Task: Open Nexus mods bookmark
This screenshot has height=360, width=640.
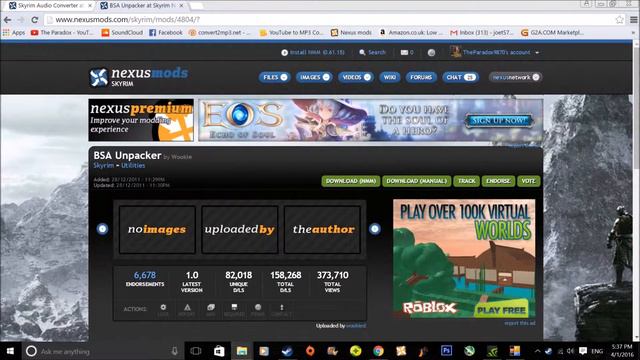Action: tap(351, 32)
